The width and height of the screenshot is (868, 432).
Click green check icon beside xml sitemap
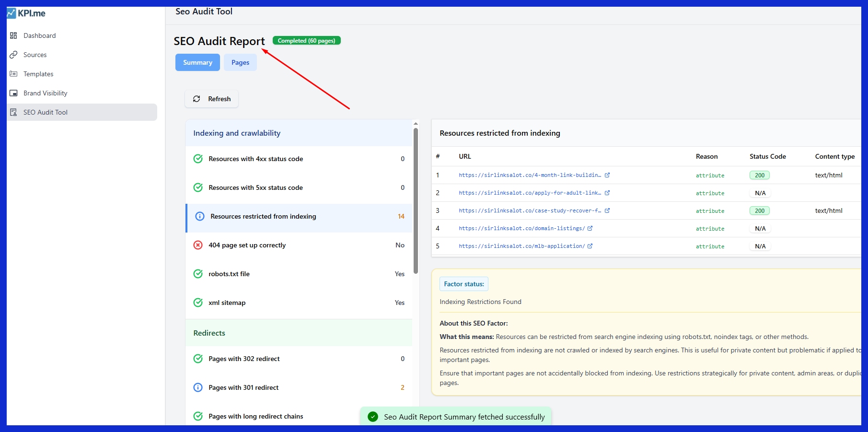(198, 303)
